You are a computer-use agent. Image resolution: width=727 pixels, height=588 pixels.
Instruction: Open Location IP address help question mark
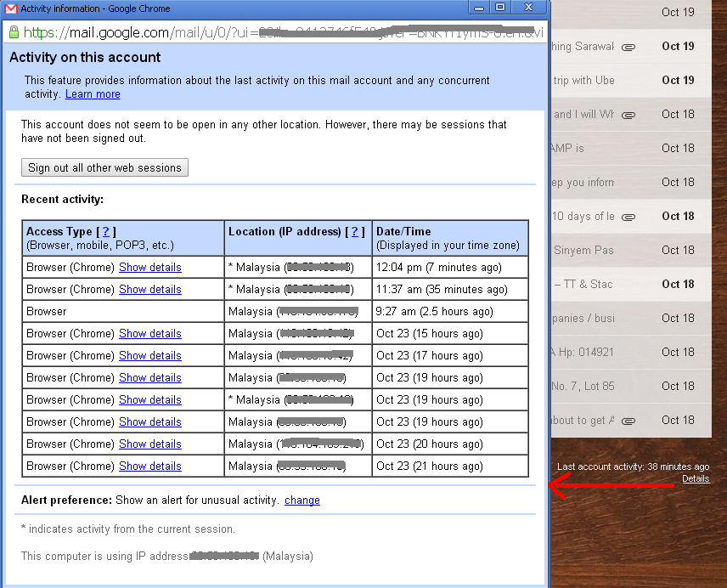[x=355, y=231]
